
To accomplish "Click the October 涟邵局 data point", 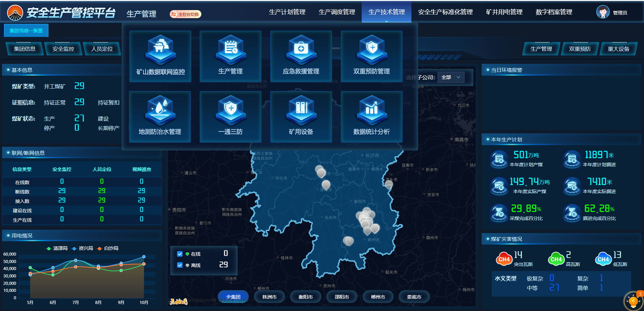I will (x=144, y=264).
